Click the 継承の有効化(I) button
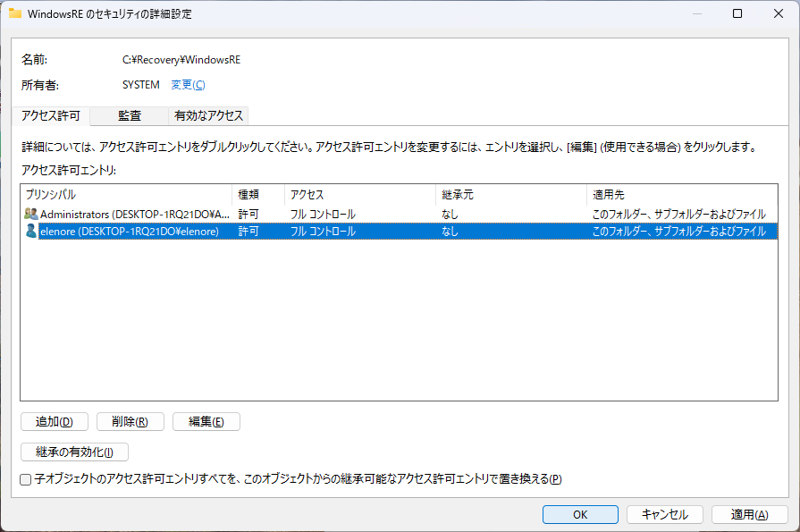Screen dimensions: 800x532 pyautogui.click(x=74, y=452)
